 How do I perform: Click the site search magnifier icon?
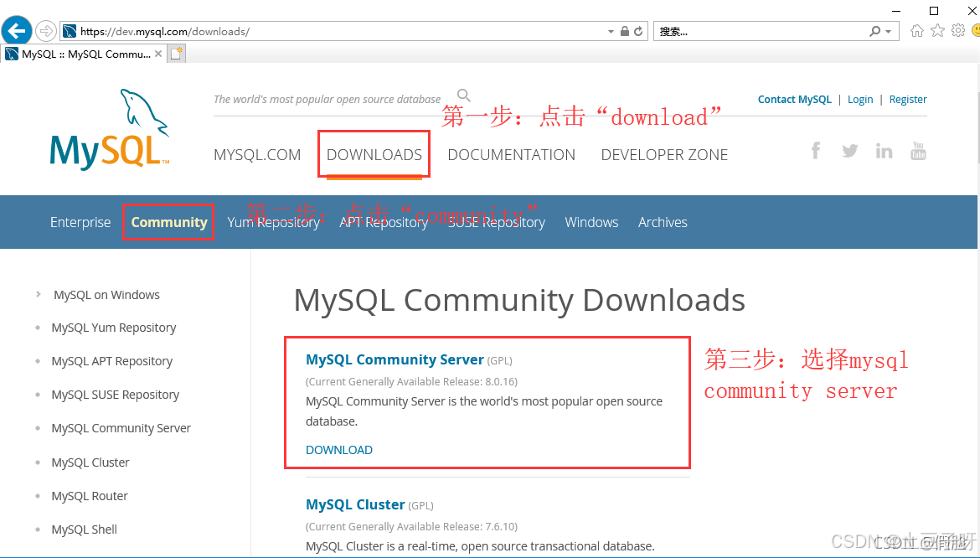[463, 95]
